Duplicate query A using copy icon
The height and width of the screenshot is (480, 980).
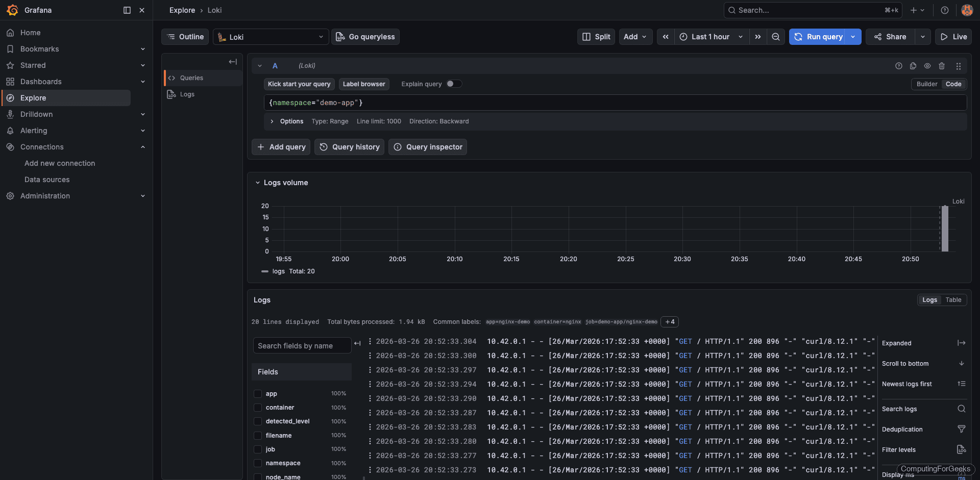pos(913,66)
